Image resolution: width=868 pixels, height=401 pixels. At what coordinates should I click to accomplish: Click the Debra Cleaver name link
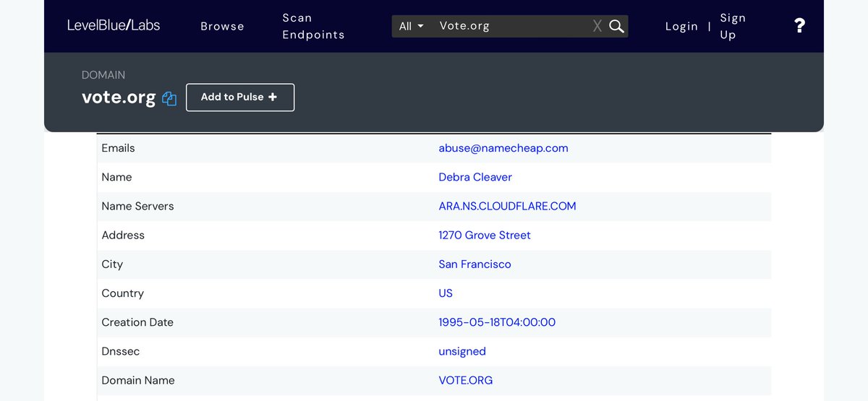pyautogui.click(x=475, y=177)
